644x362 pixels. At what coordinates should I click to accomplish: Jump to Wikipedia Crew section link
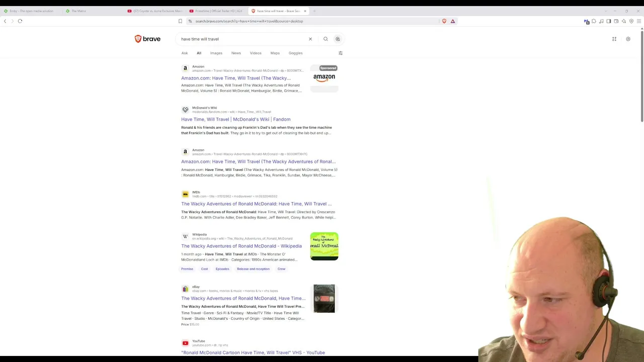click(x=281, y=269)
